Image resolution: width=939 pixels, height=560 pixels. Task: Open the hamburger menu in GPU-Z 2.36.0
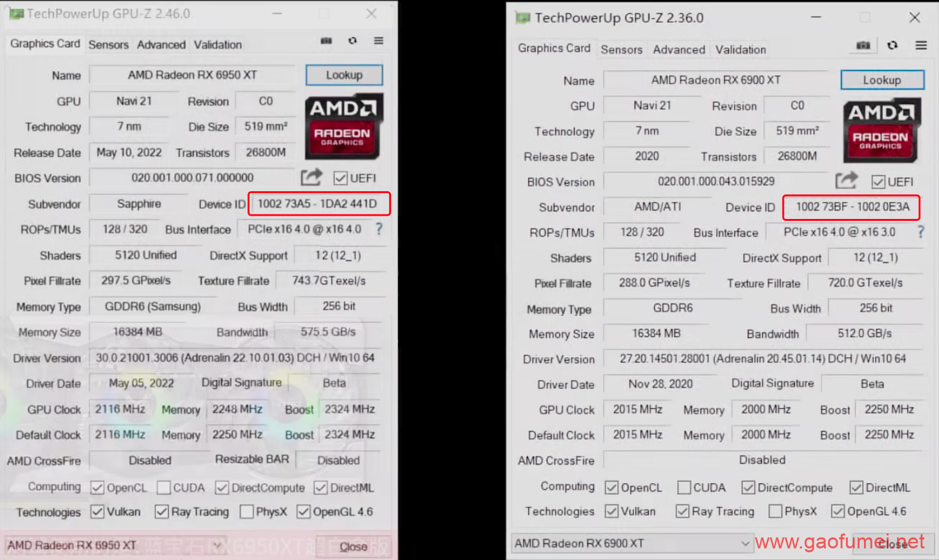pyautogui.click(x=922, y=45)
